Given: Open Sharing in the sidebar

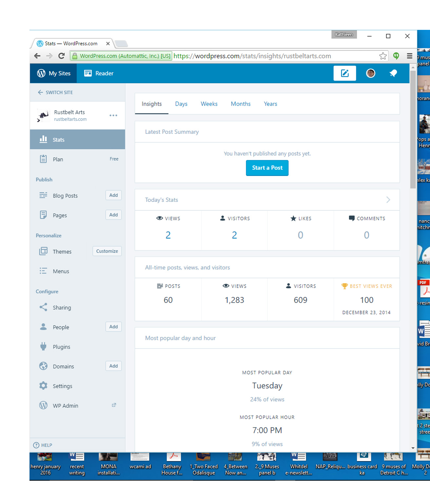Looking at the screenshot, I should 62,307.
